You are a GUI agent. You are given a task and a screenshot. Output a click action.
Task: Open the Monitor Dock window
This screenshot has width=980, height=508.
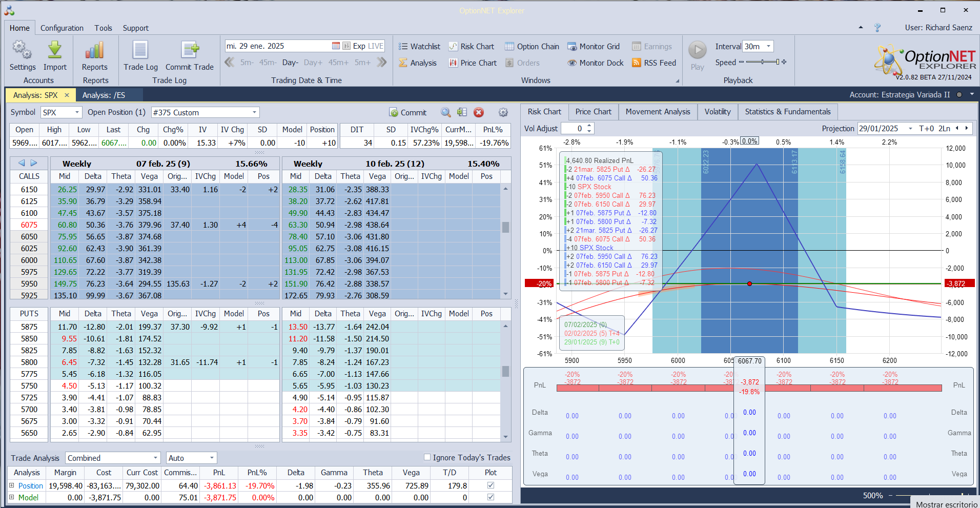click(x=596, y=63)
